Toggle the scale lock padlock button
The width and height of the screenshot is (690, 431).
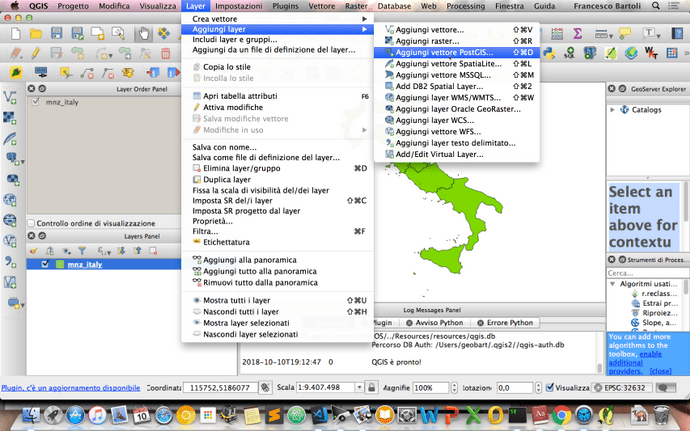click(371, 387)
